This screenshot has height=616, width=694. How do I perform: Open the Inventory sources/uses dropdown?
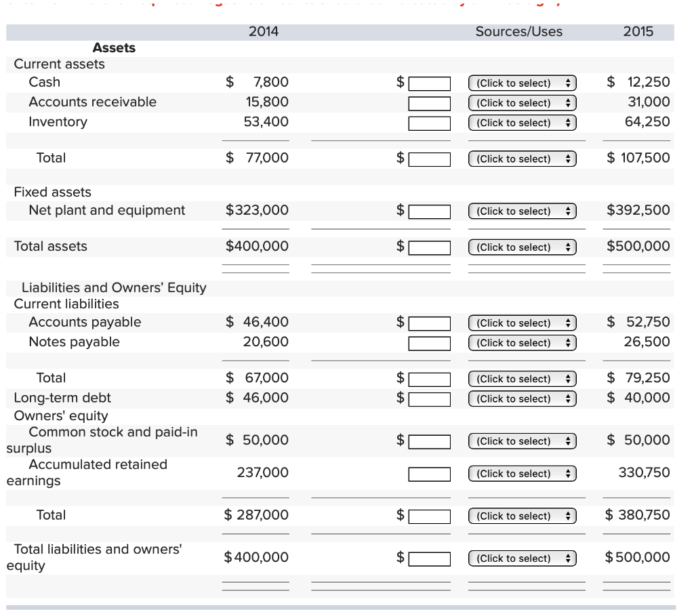pyautogui.click(x=523, y=123)
